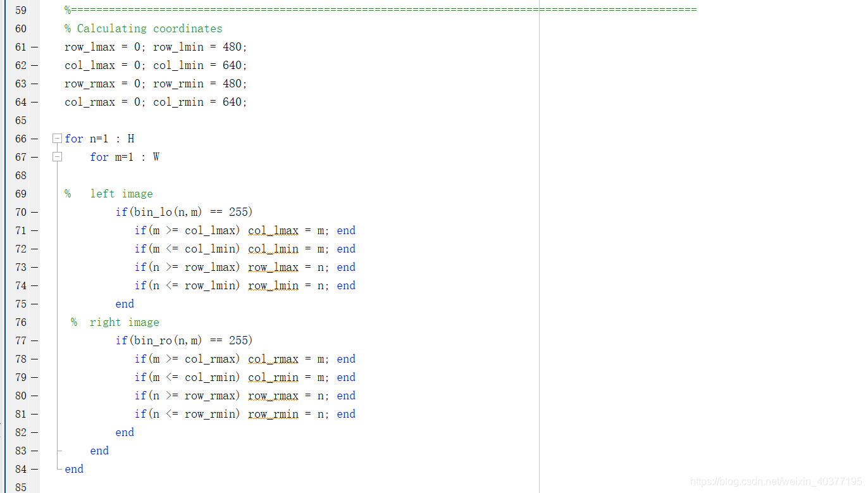Click line number 69 in the gutter
This screenshot has height=493, width=868.
pyautogui.click(x=21, y=194)
